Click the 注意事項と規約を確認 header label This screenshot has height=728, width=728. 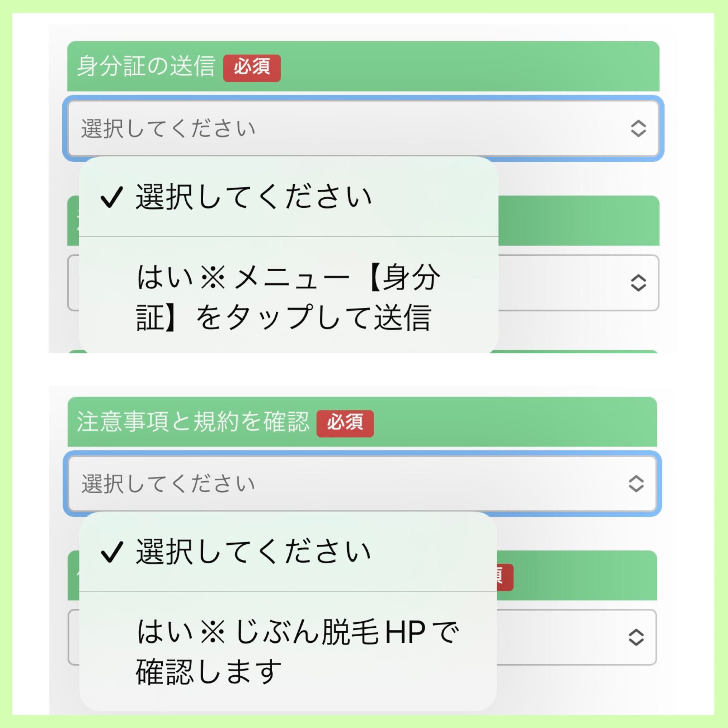pyautogui.click(x=193, y=422)
